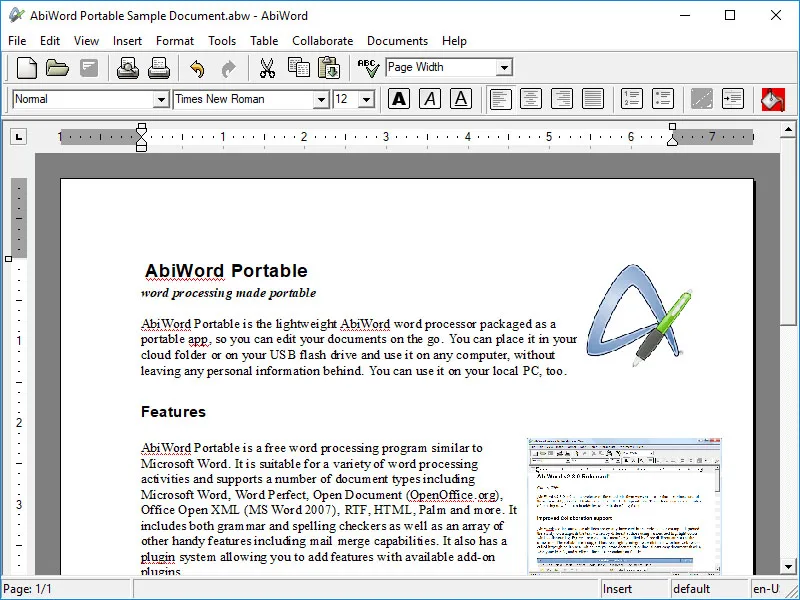
Task: Click in the Times New Roman font field
Action: click(x=243, y=99)
